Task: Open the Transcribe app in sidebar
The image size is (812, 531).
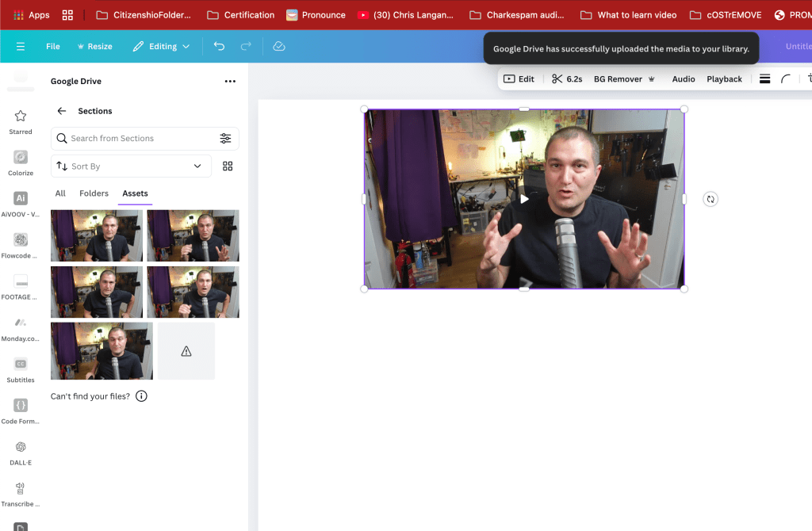Action: point(20,495)
